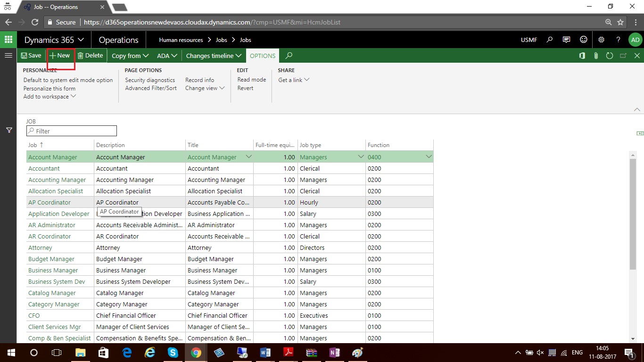Switch to Read mode
Screen dimensions: 644x362
(252, 80)
